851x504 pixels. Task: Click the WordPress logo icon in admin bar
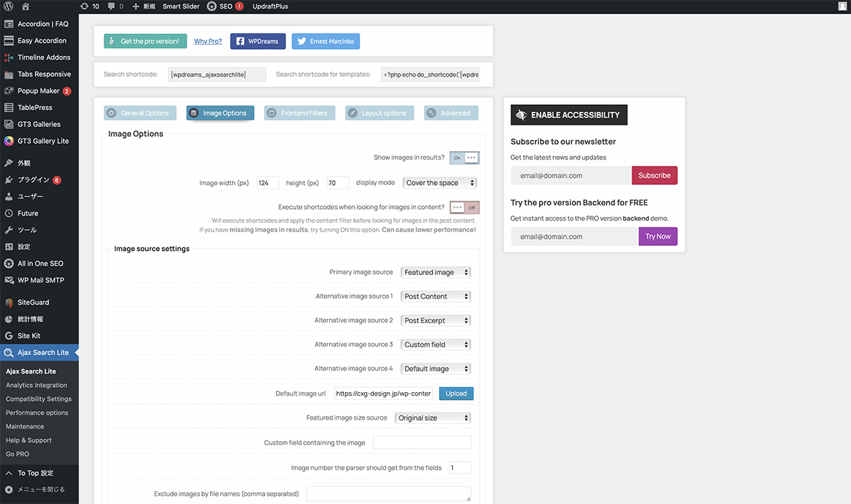tap(9, 6)
